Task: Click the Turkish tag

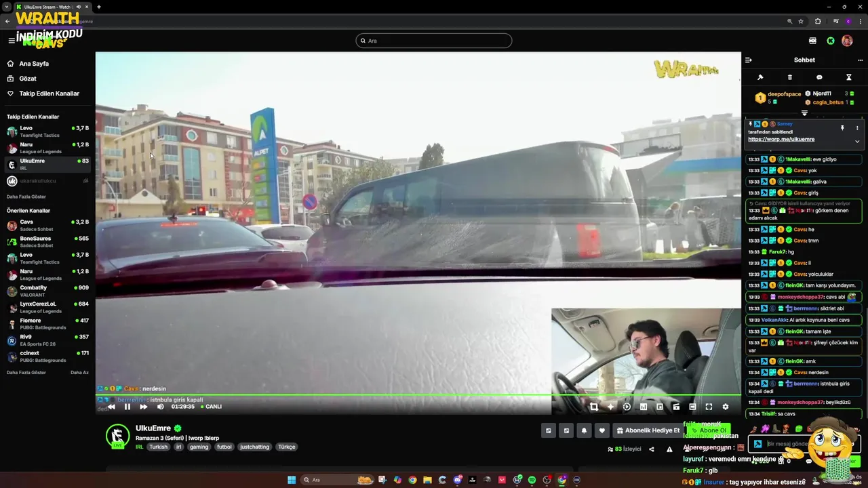Action: coord(158,447)
